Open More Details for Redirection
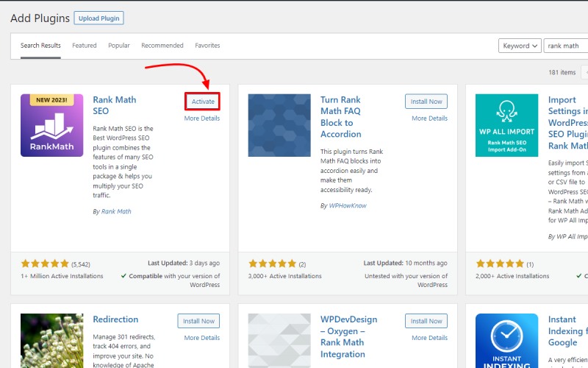The width and height of the screenshot is (588, 368). tap(201, 338)
